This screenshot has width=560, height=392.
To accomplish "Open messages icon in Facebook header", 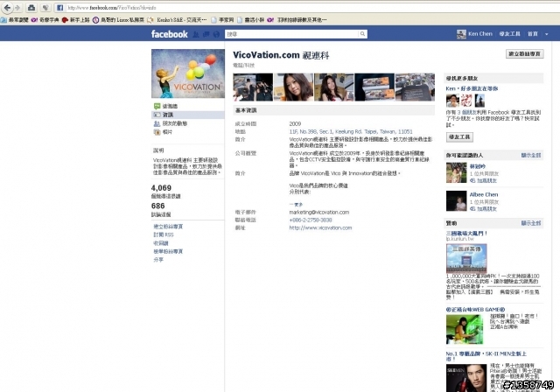I will (206, 34).
